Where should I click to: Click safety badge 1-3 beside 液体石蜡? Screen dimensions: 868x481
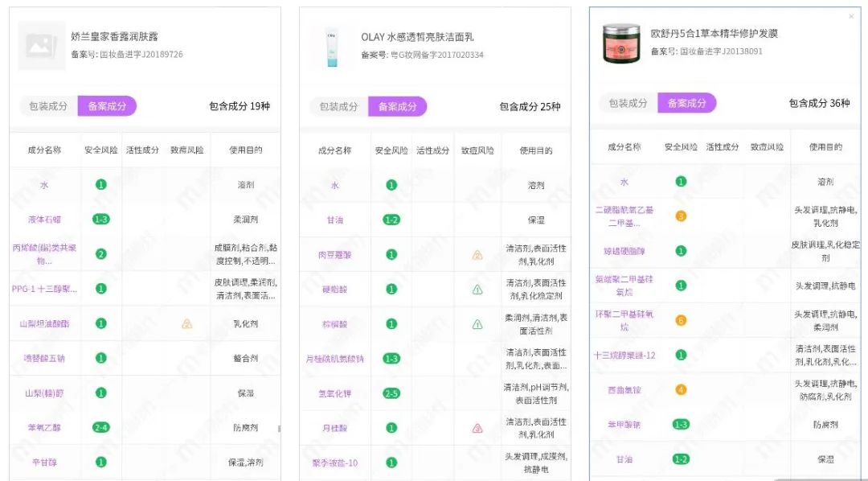tap(100, 220)
